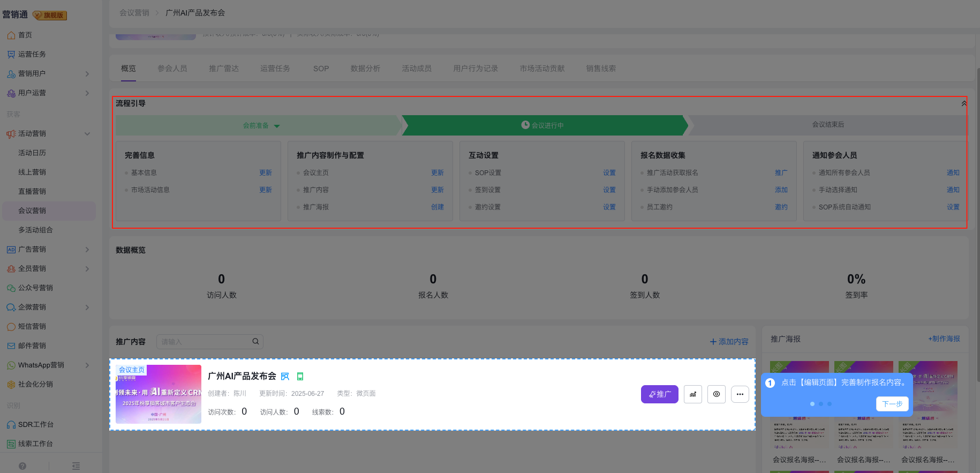980x473 pixels.
Task: Click the green mobile icon beside 广州AI产品发布会
Action: [x=300, y=377]
